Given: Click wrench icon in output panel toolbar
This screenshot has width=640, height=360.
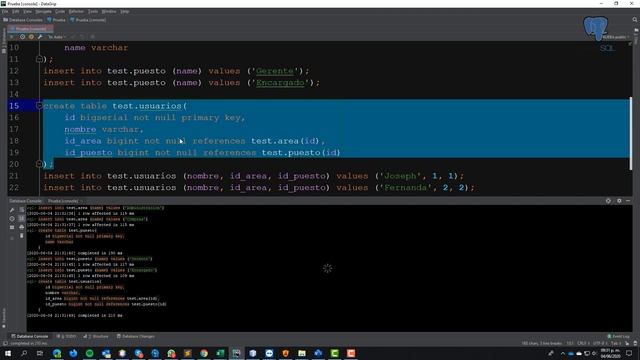Looking at the screenshot, I should point(12,210).
